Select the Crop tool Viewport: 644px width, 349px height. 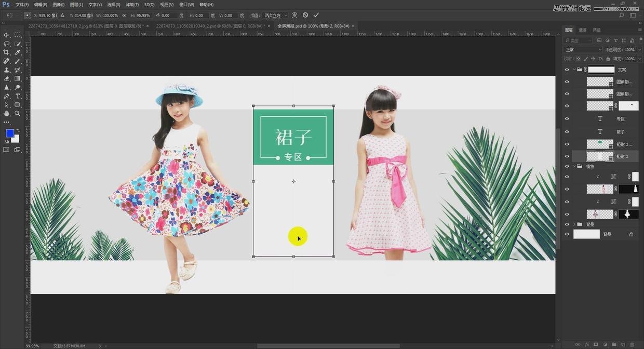pyautogui.click(x=7, y=52)
